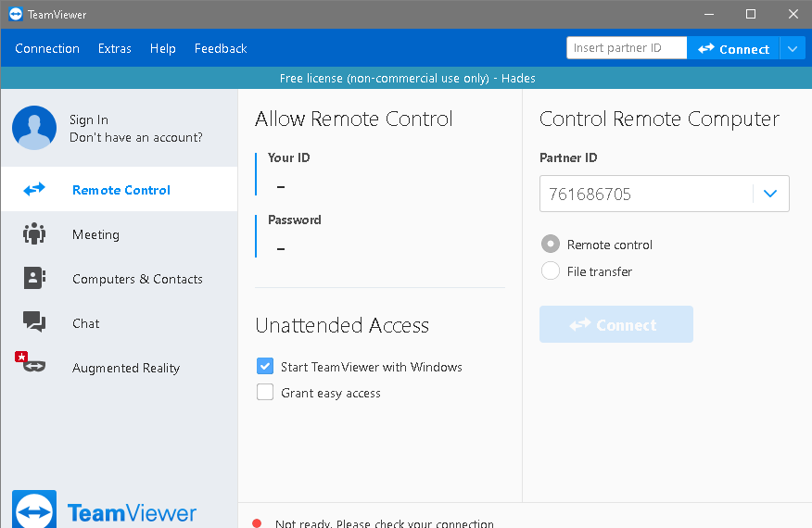Open the Feedback menu

tap(221, 49)
